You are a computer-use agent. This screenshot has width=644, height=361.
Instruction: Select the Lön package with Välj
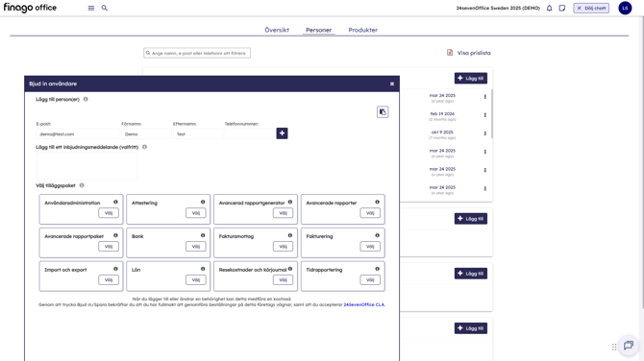click(x=196, y=279)
